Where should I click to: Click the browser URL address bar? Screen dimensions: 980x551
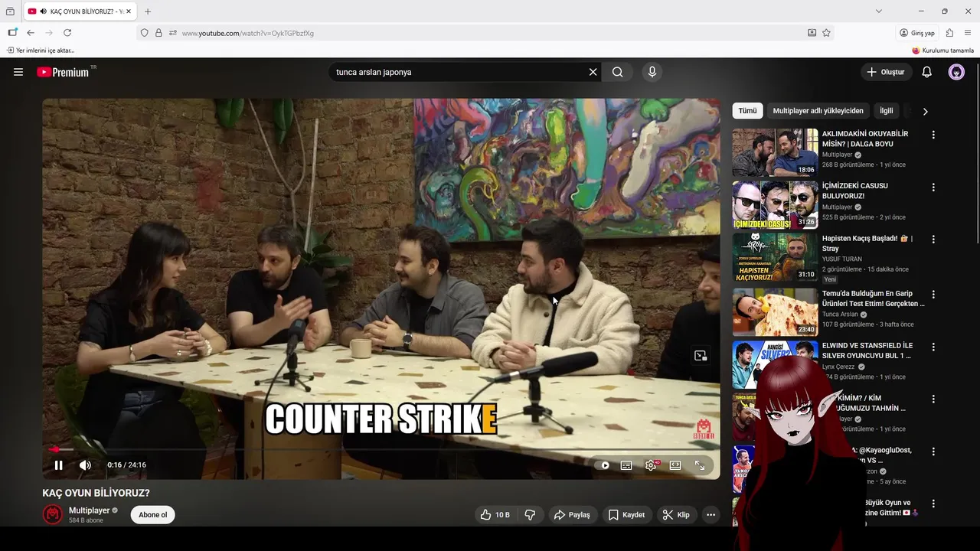pyautogui.click(x=490, y=33)
